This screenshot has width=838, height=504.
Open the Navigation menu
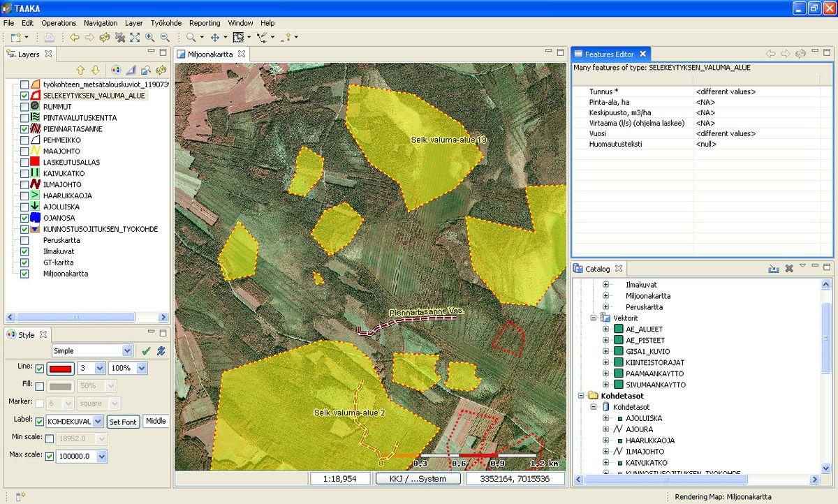pyautogui.click(x=101, y=23)
